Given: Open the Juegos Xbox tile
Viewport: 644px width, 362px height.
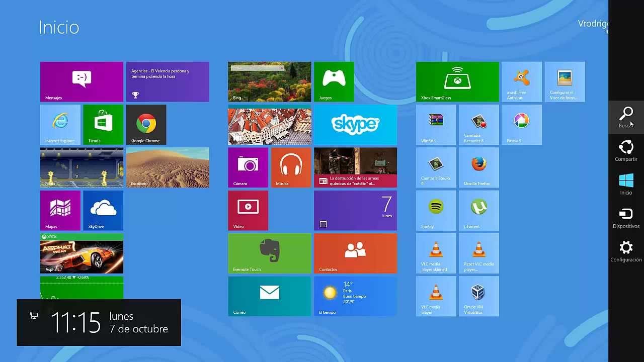Looking at the screenshot, I should (334, 81).
